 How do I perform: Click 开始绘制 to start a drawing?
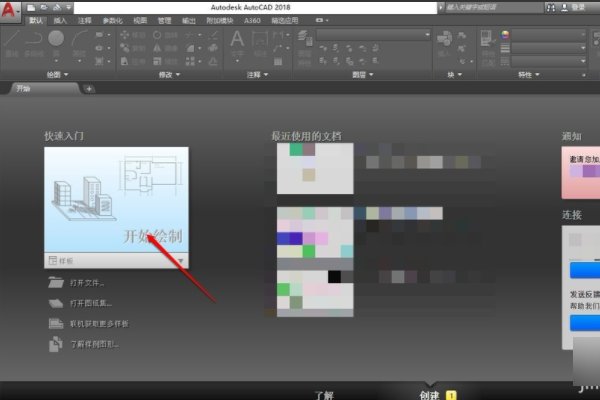pyautogui.click(x=152, y=237)
